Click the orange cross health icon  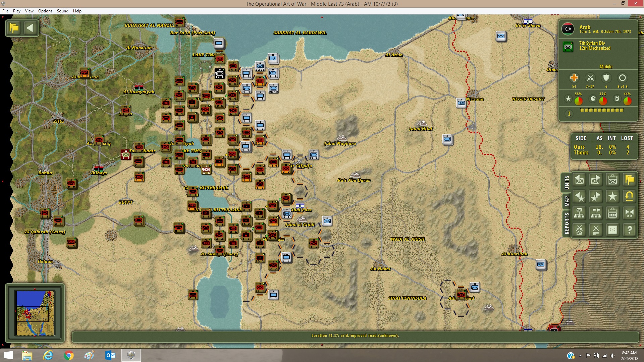(574, 78)
